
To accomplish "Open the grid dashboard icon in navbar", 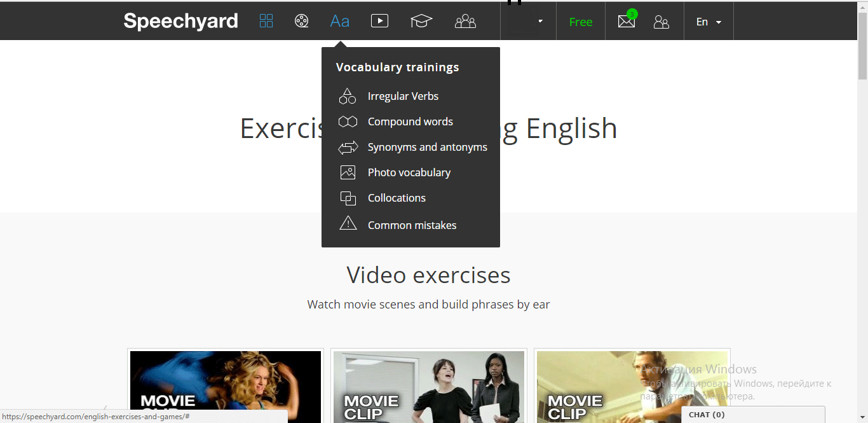I will [266, 21].
